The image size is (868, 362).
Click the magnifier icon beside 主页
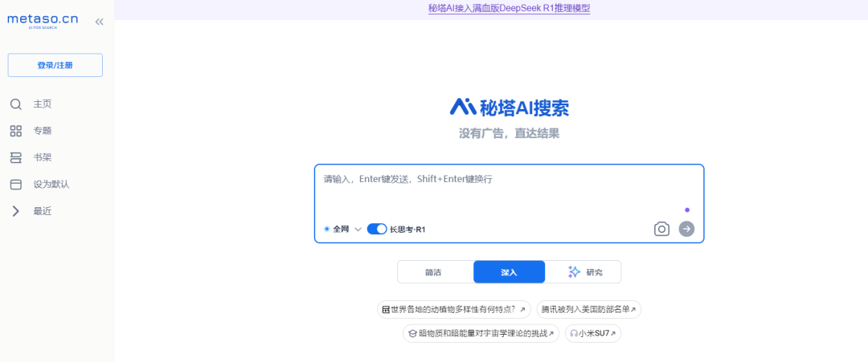(x=16, y=104)
